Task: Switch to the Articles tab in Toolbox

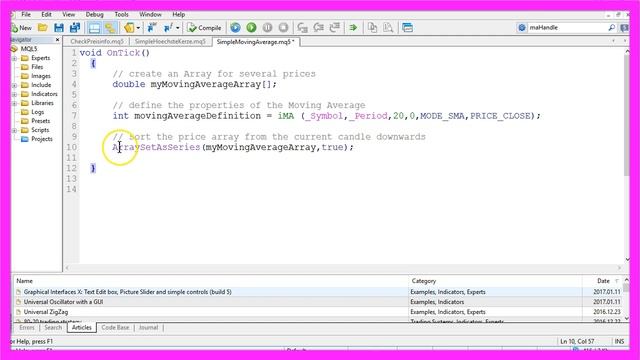Action: pos(82,327)
